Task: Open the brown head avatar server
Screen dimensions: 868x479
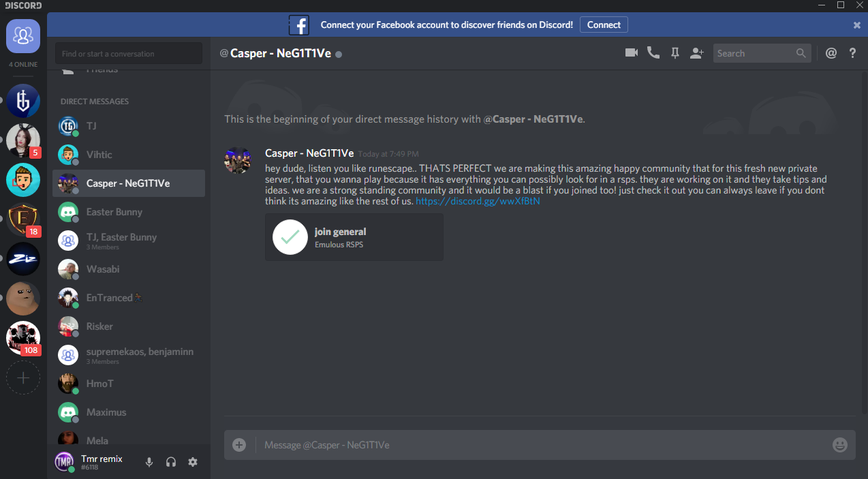Action: 23,298
